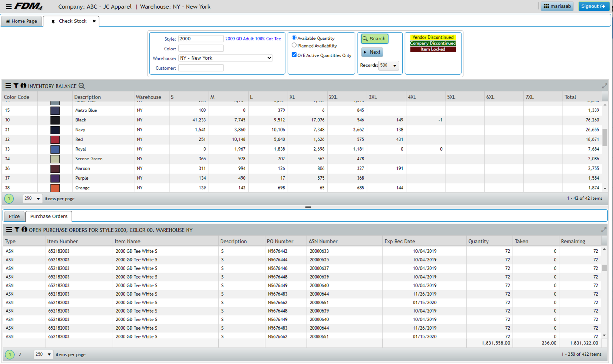Screen dimensions: 613x364
Task: Show Open Purchase Orders info icon
Action: [x=24, y=229]
